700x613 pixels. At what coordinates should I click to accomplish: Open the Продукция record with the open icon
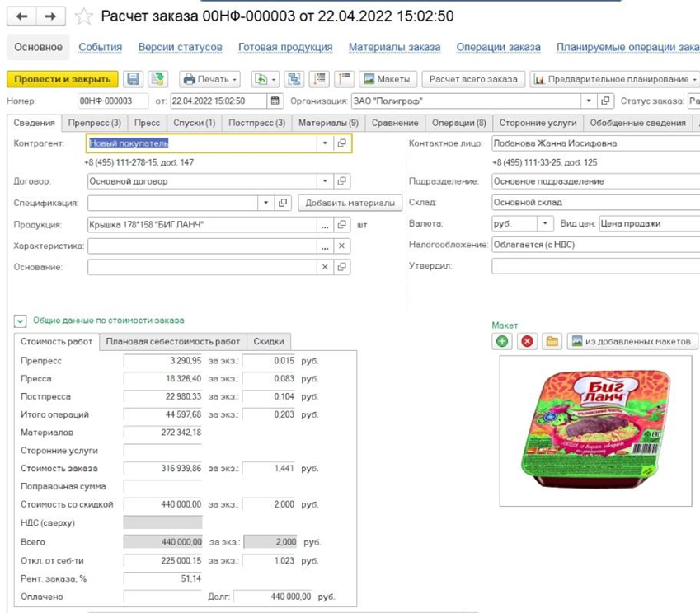[x=342, y=224]
